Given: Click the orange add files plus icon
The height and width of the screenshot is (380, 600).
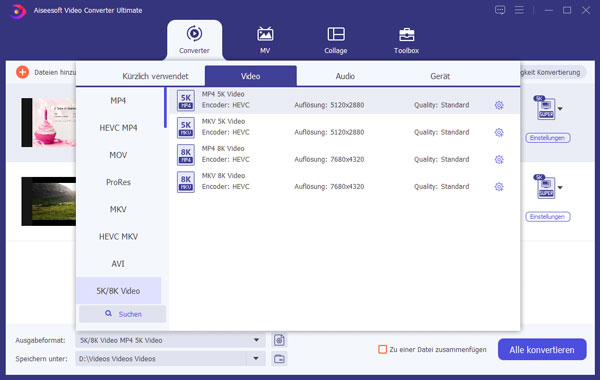Looking at the screenshot, I should coord(23,72).
